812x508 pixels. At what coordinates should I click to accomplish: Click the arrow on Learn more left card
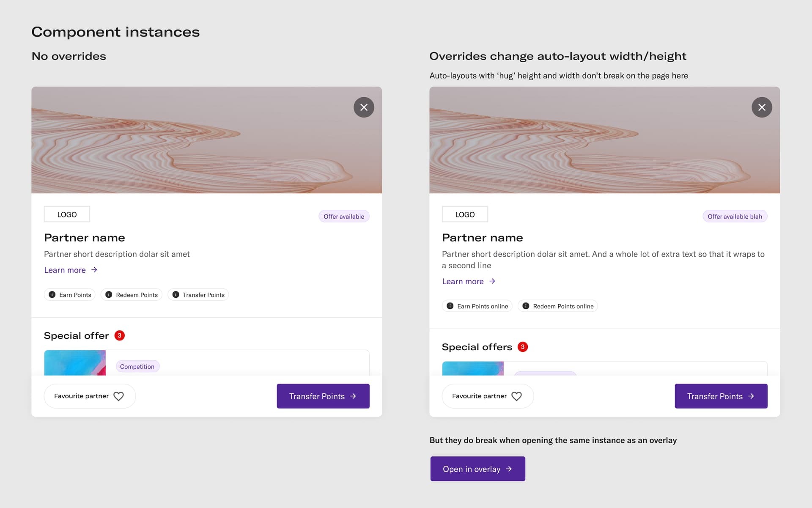[94, 270]
